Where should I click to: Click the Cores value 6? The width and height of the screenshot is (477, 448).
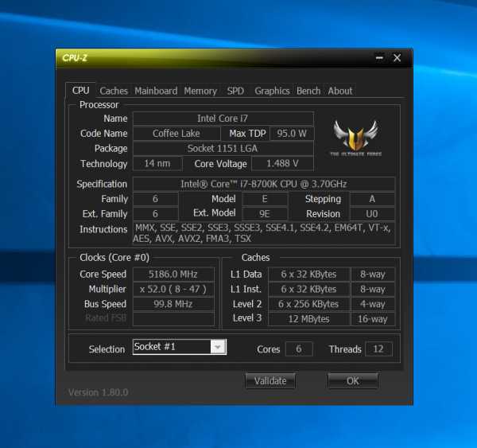[x=299, y=349]
